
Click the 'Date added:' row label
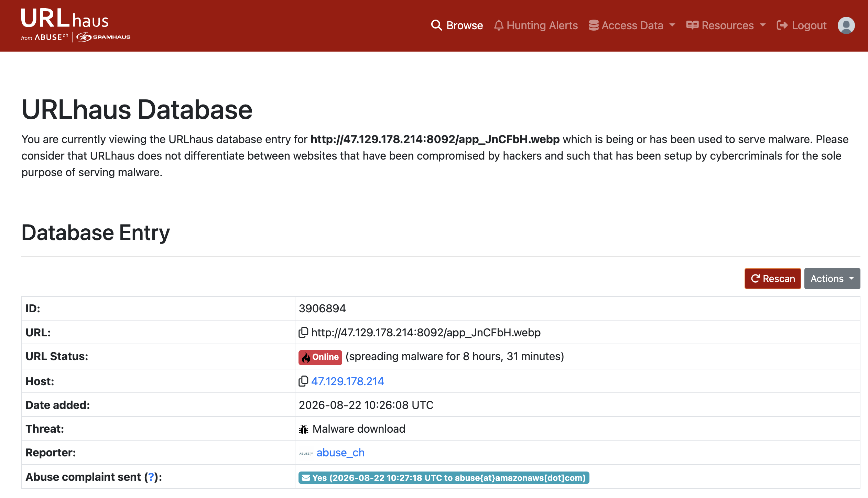click(57, 405)
